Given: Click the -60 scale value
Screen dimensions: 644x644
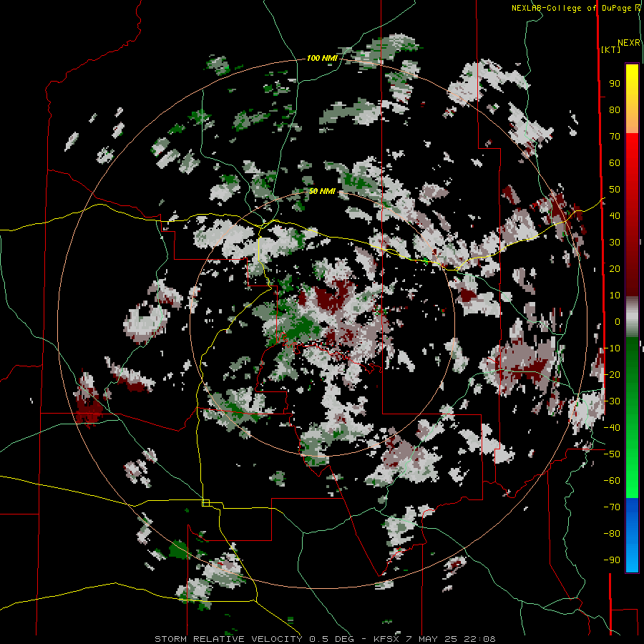Looking at the screenshot, I should (x=612, y=481).
